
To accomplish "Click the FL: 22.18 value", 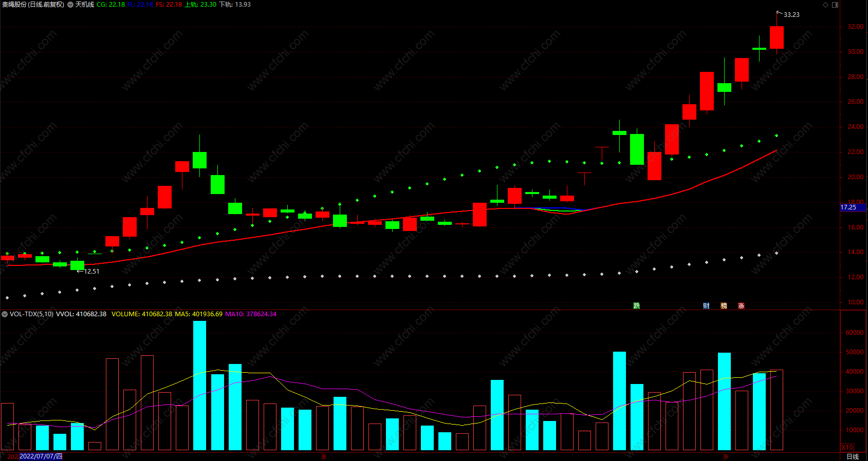I will click(140, 5).
